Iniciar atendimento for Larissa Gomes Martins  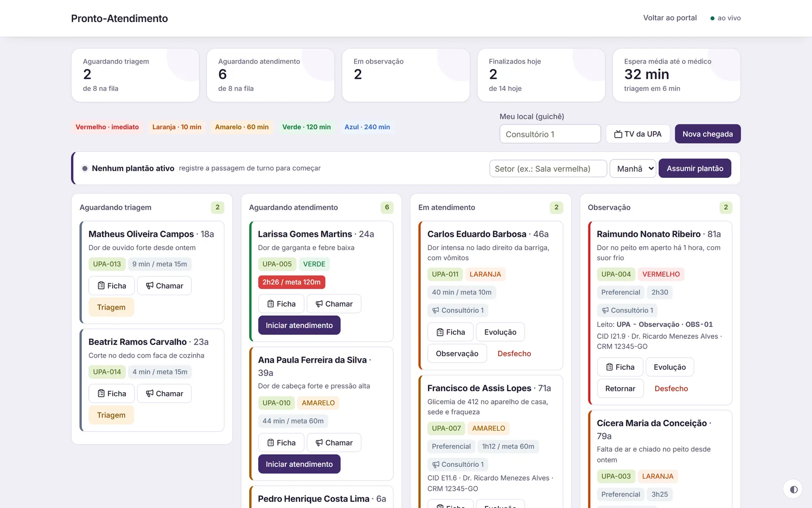coord(299,325)
